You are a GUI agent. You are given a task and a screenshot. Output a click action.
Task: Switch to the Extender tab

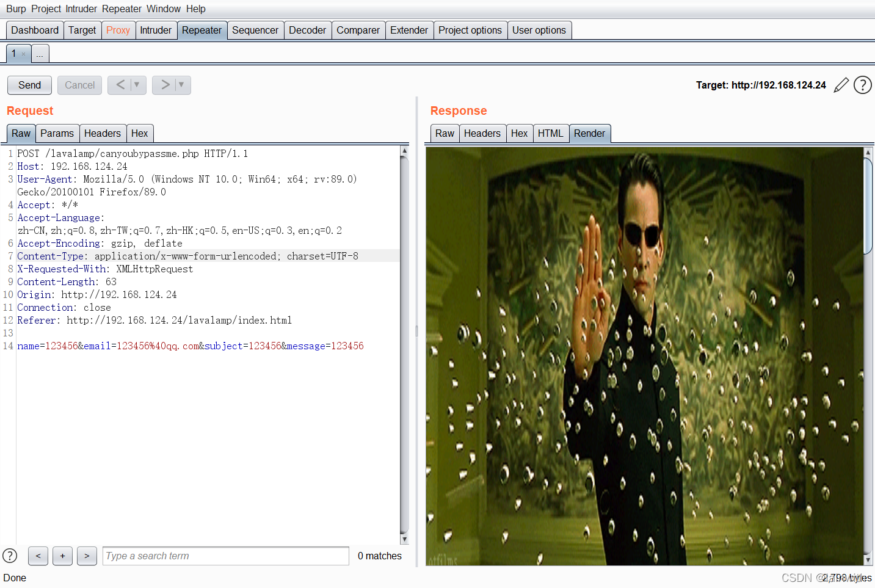pyautogui.click(x=409, y=30)
